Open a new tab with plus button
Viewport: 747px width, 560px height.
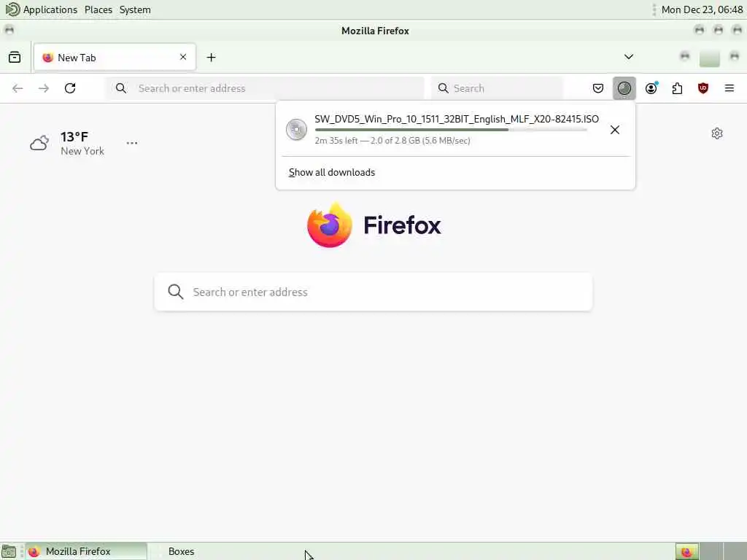(x=211, y=58)
